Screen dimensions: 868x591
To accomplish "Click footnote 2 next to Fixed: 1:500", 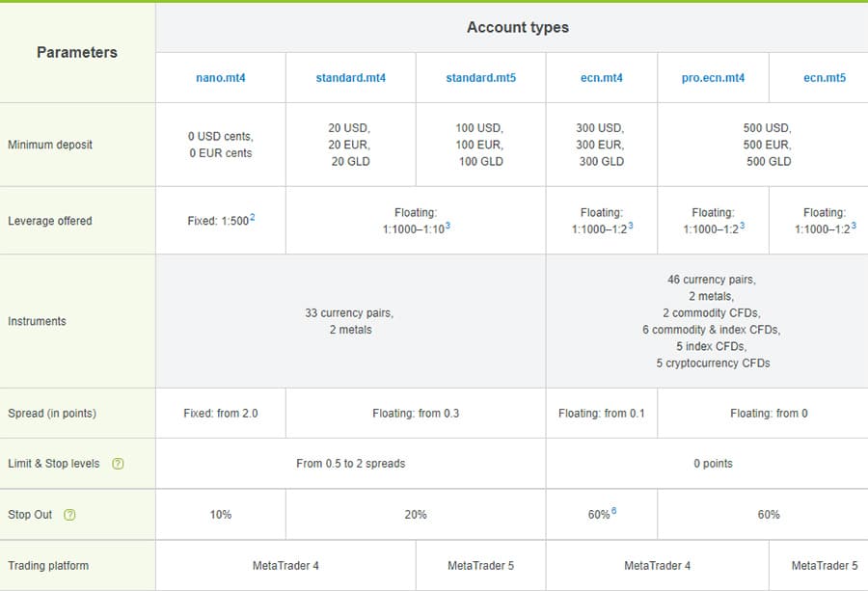I will pyautogui.click(x=253, y=218).
